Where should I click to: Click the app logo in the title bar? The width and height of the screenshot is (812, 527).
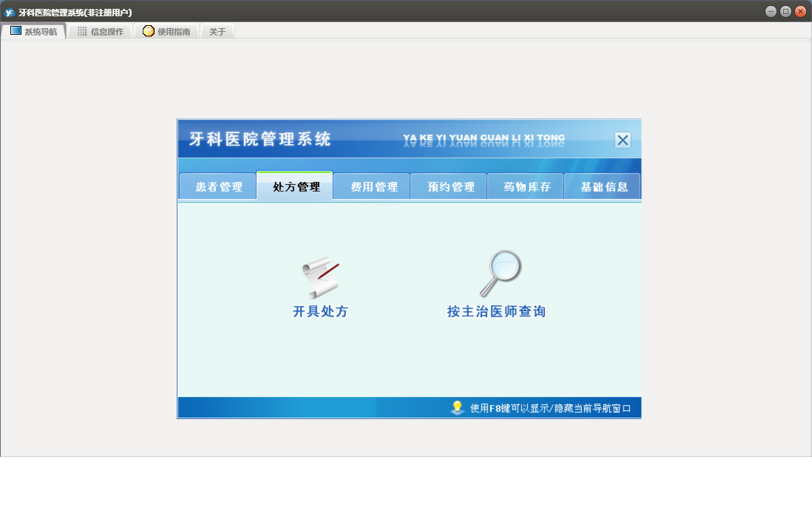point(10,12)
